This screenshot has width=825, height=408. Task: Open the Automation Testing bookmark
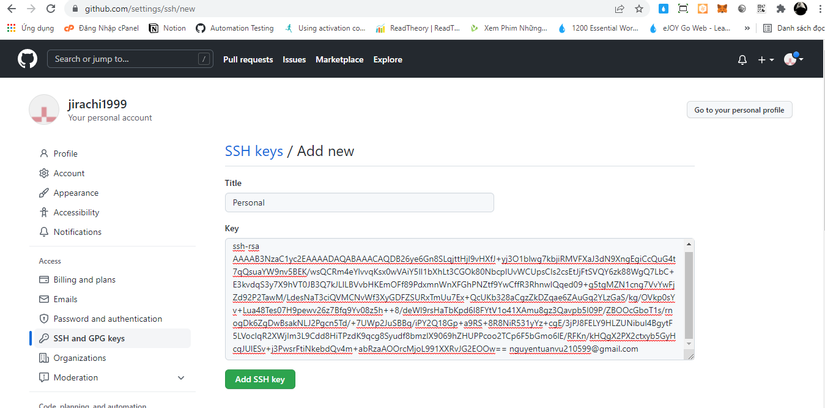235,28
